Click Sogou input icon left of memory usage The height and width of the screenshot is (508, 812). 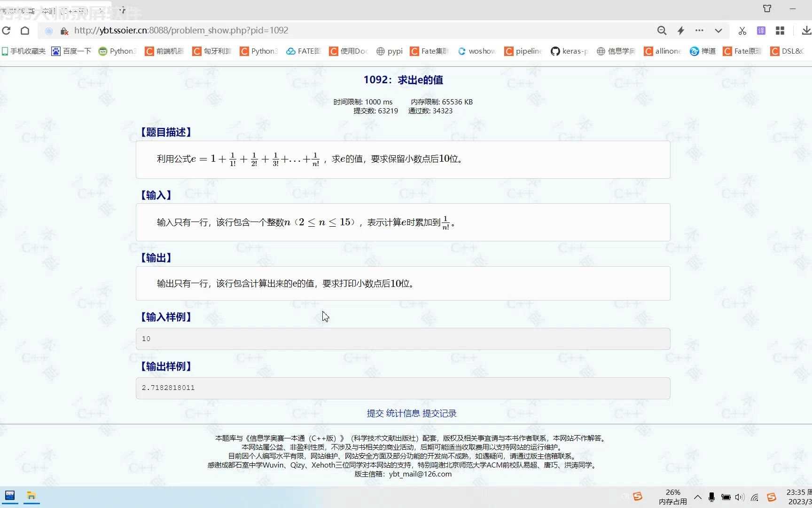(x=638, y=497)
